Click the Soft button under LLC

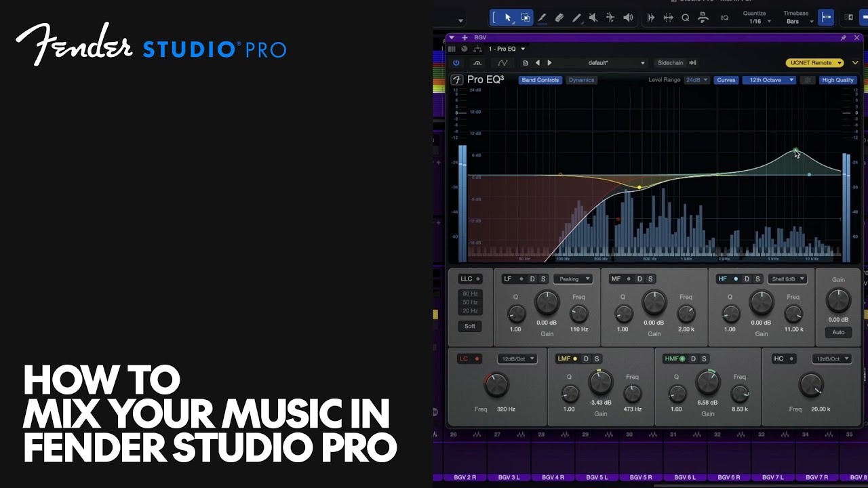pyautogui.click(x=470, y=326)
